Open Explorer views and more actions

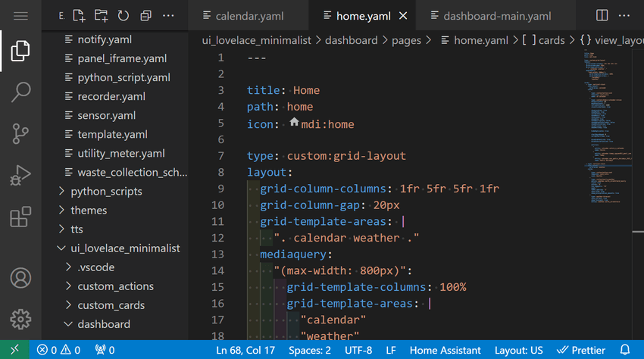coord(168,16)
